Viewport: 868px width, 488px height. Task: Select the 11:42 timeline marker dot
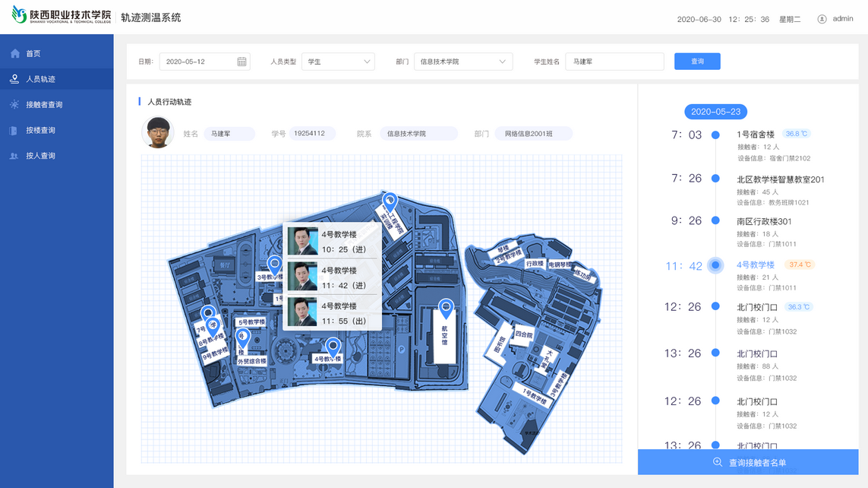[x=715, y=265]
